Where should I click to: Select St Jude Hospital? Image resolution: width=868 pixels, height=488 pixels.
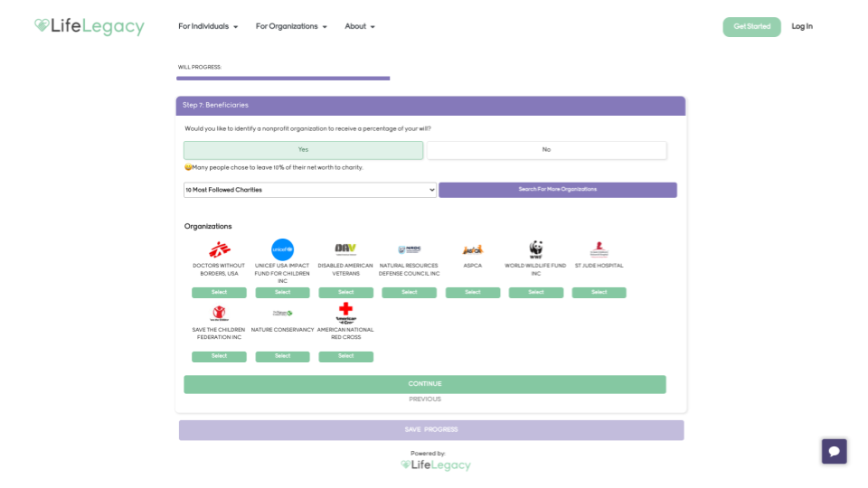tap(599, 292)
